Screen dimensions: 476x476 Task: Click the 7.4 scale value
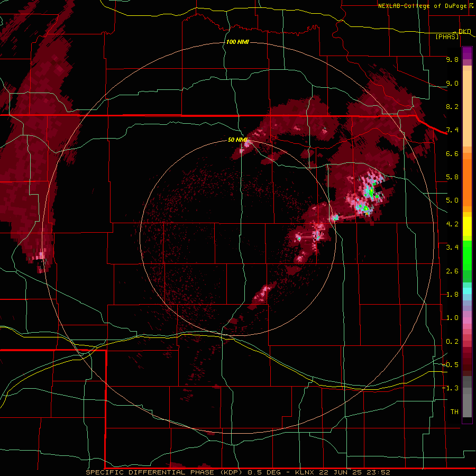click(x=452, y=130)
